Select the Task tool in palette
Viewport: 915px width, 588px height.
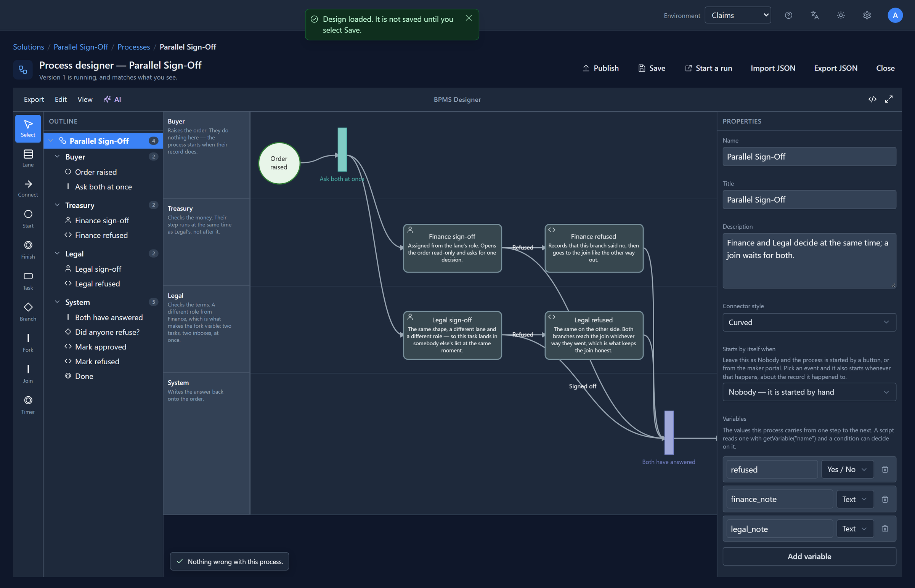(28, 281)
